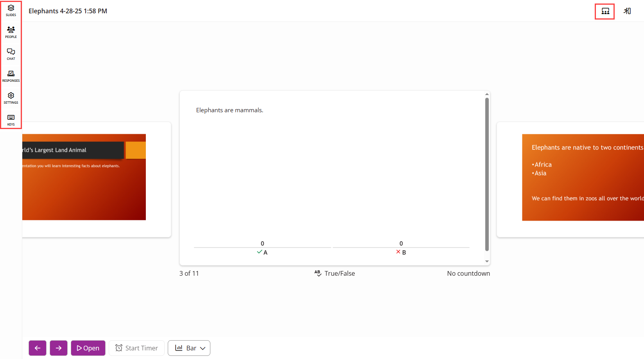Viewport: 644px width, 359px height.
Task: Click the presenter view icon at top right
Action: (605, 11)
